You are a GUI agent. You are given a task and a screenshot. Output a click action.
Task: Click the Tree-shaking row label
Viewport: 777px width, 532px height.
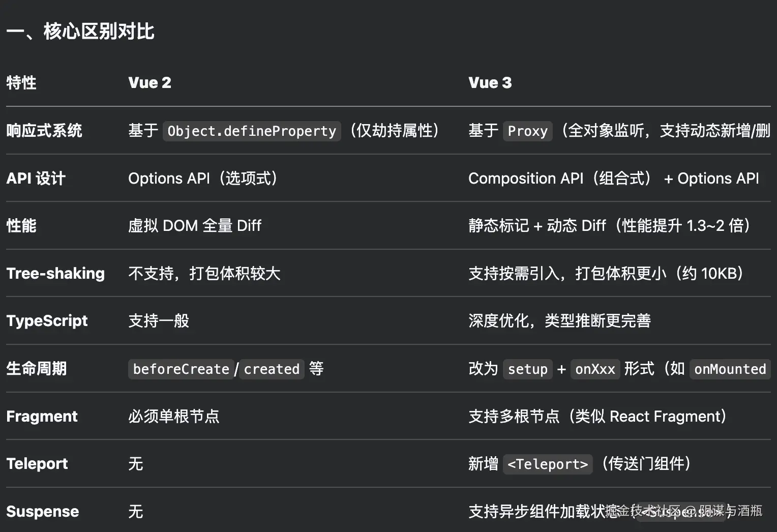pyautogui.click(x=55, y=274)
